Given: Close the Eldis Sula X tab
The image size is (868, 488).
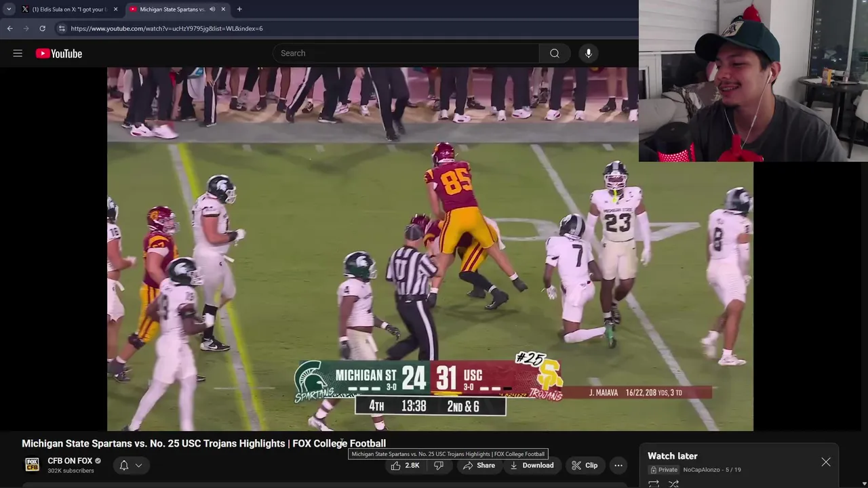Looking at the screenshot, I should click(x=115, y=9).
